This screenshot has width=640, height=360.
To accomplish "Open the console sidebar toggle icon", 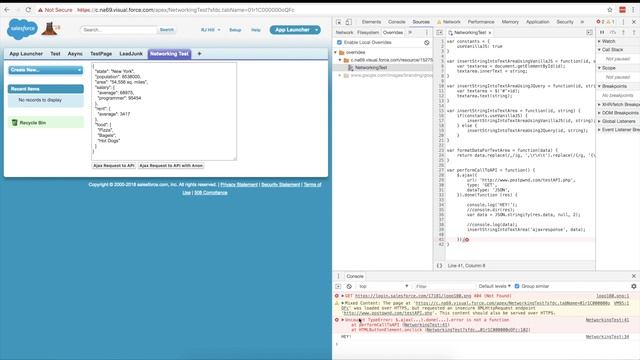I will tap(338, 286).
